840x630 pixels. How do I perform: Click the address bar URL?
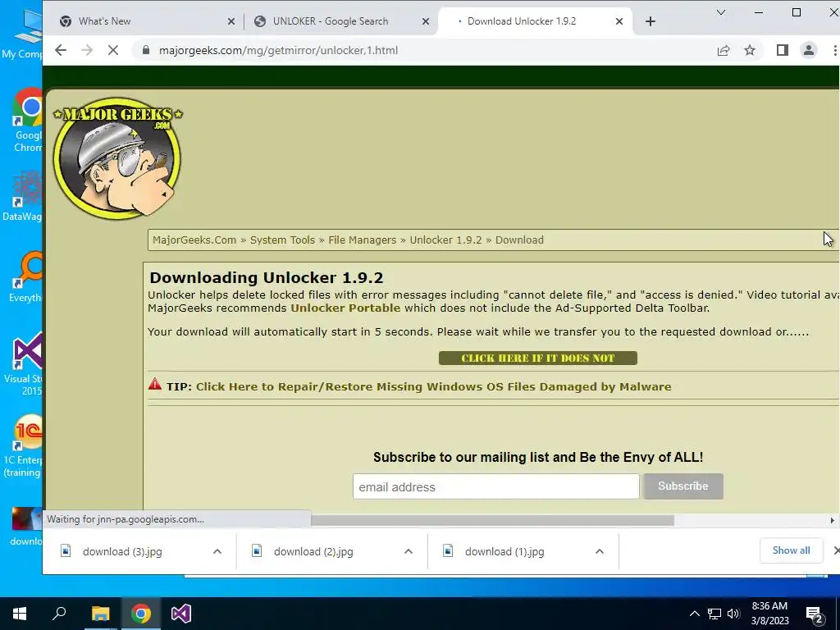point(278,50)
